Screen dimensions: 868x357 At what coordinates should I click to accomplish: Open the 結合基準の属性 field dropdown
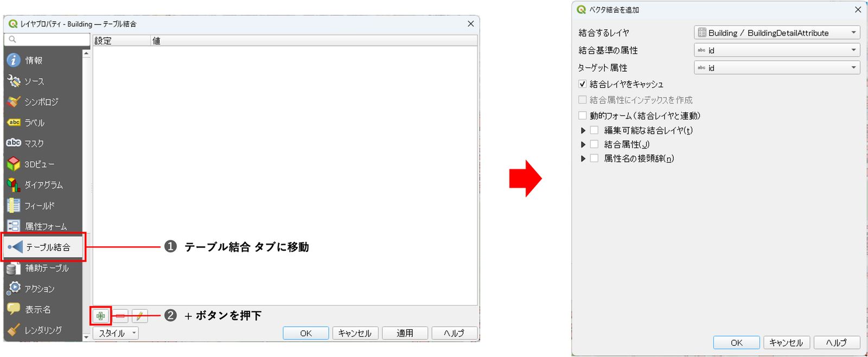click(777, 50)
